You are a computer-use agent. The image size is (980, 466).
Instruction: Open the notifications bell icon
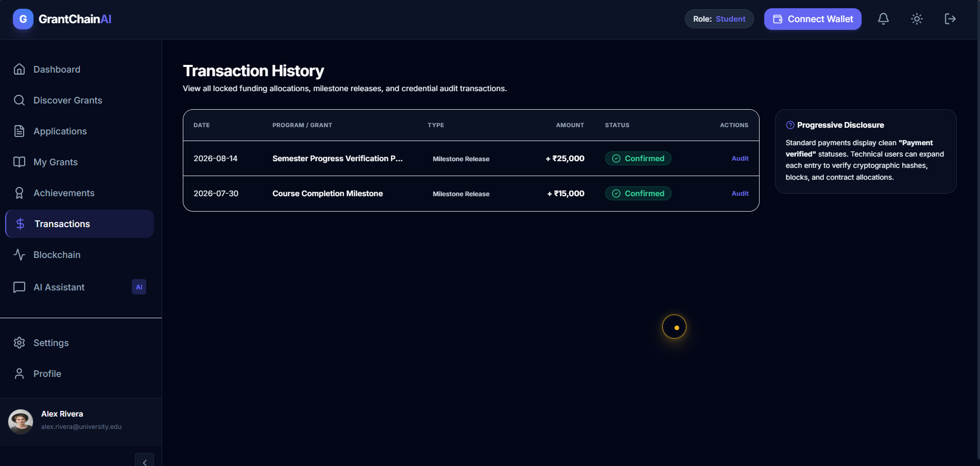point(883,19)
